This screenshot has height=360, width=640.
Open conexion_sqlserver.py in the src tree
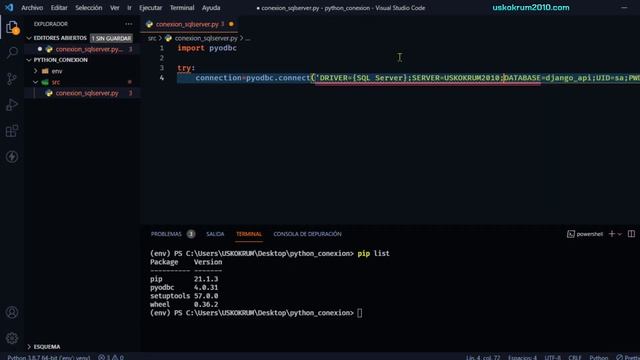click(x=87, y=93)
